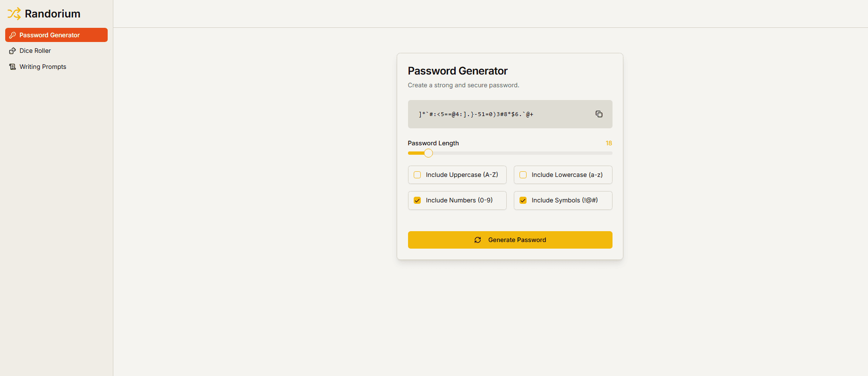
Task: Copy the generated password with clipboard icon
Action: pyautogui.click(x=599, y=114)
